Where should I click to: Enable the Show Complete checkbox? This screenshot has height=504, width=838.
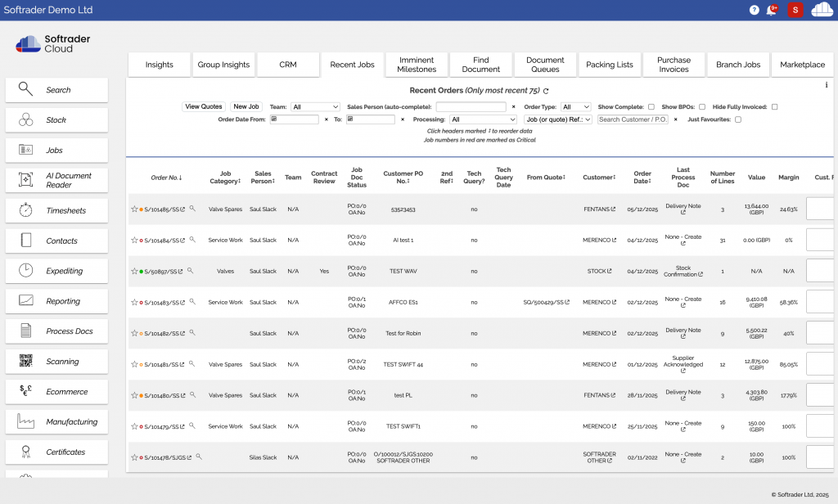point(651,107)
